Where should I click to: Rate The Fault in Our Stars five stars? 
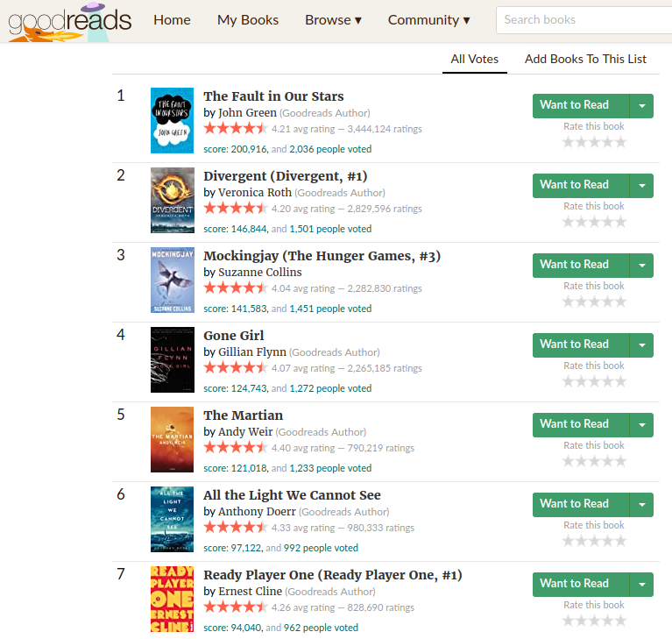[620, 142]
